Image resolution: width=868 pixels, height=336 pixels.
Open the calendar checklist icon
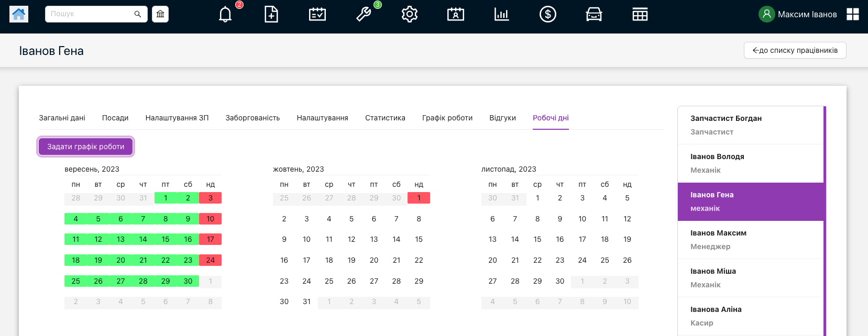[317, 14]
